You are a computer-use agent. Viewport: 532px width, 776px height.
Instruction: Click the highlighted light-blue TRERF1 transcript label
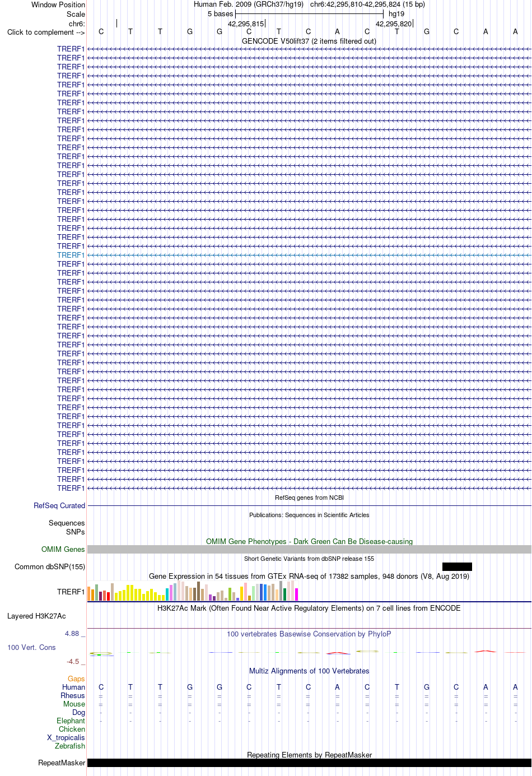(x=71, y=255)
